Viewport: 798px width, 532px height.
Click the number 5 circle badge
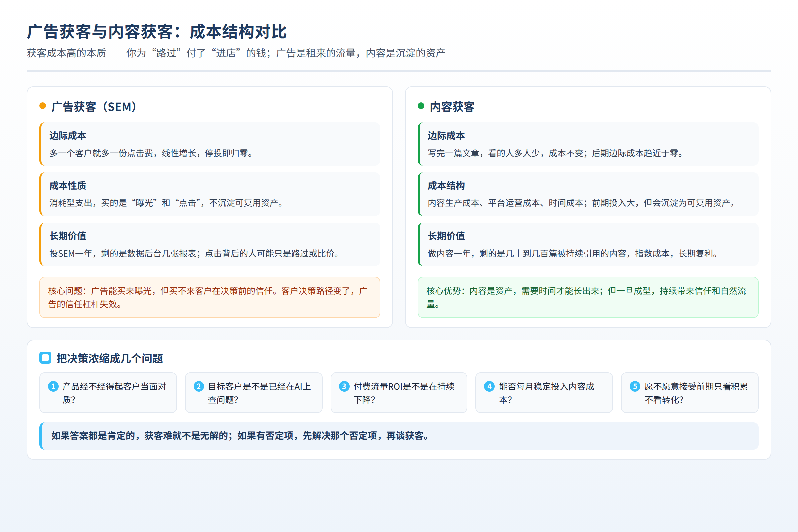[x=635, y=386]
